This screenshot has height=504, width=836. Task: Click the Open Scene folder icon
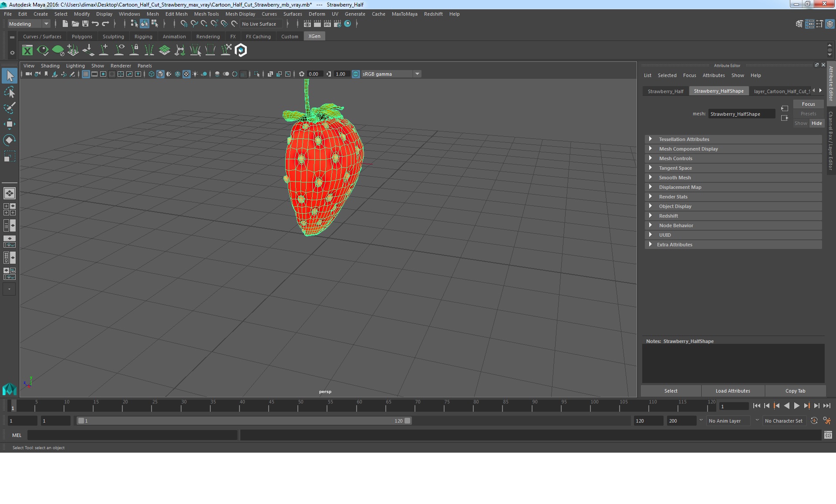75,24
